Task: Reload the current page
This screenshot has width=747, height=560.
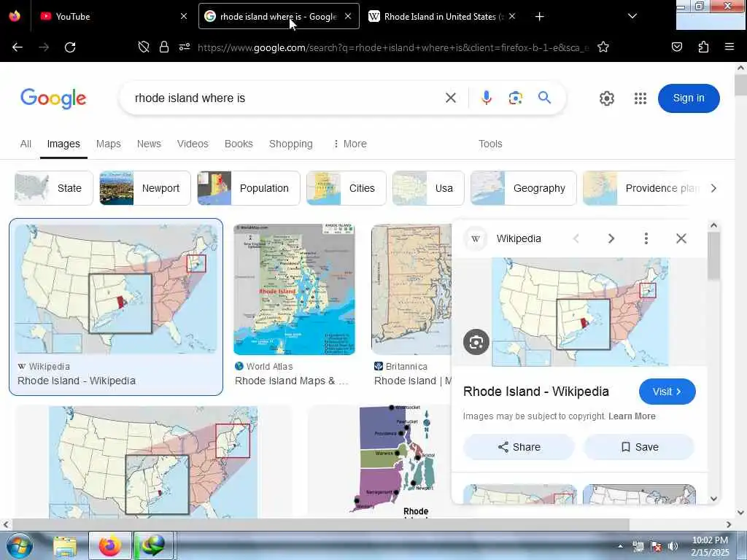Action: click(70, 47)
